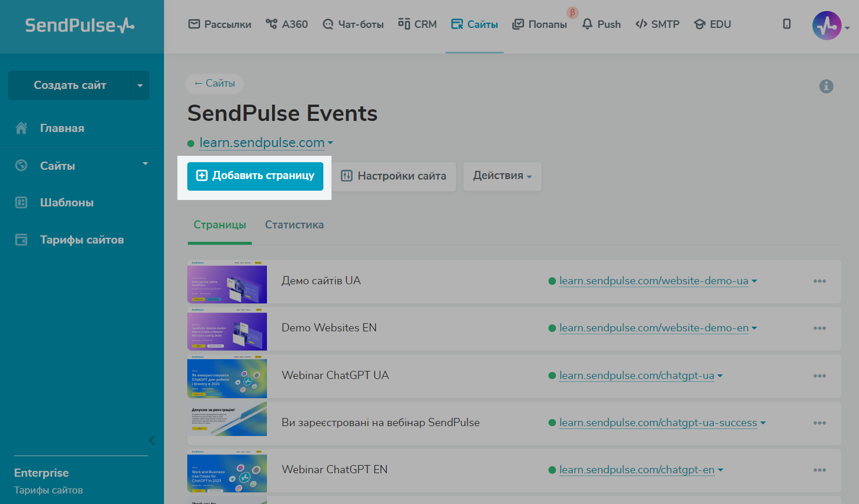
Task: Open the Чат-боты section
Action: pos(353,24)
